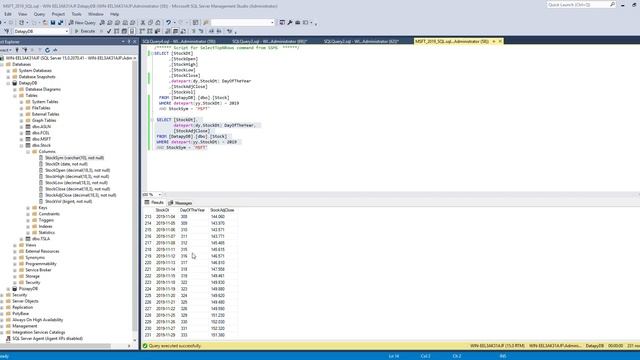Image resolution: width=640 pixels, height=360 pixels.
Task: Toggle IntelliSense Enabled
Action: click(132, 31)
